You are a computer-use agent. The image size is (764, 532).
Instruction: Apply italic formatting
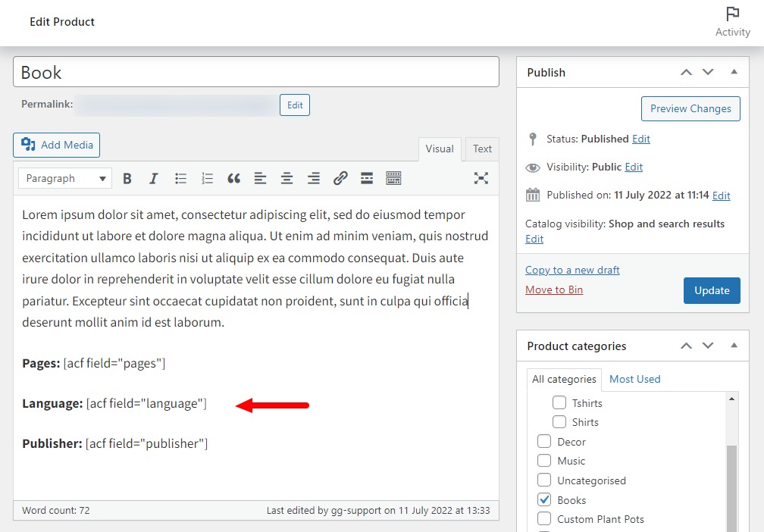[153, 178]
